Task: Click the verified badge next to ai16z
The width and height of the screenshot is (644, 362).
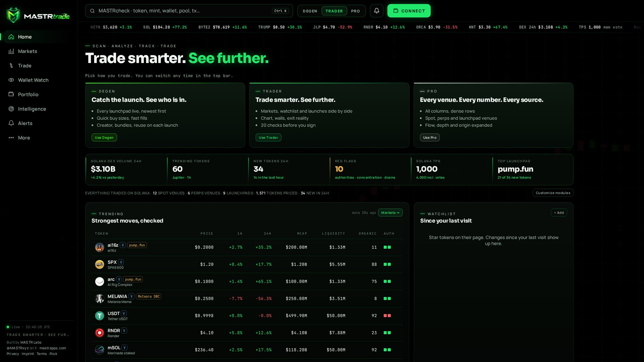Action: pyautogui.click(x=123, y=245)
